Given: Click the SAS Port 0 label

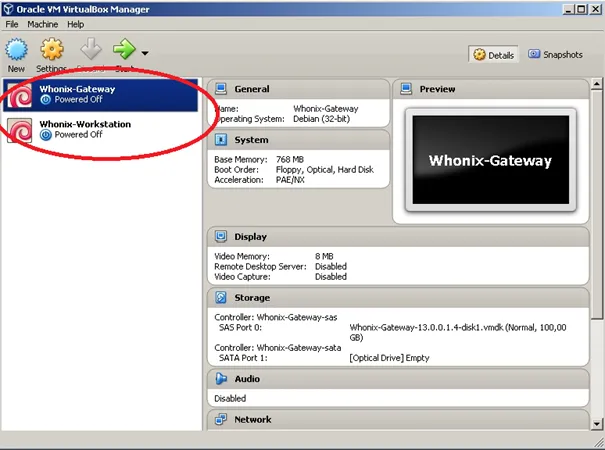Looking at the screenshot, I should click(240, 328).
